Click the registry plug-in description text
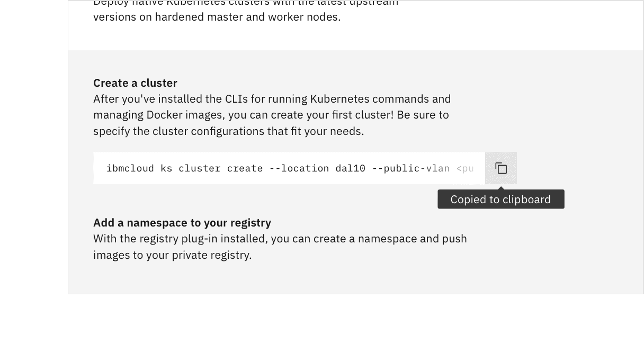This screenshot has height=362, width=644. tap(280, 247)
